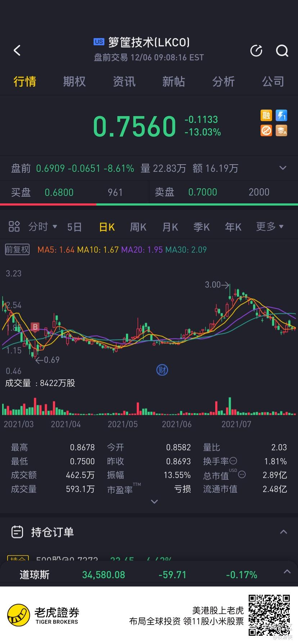Tap the blue lightning badge icon

281,115
